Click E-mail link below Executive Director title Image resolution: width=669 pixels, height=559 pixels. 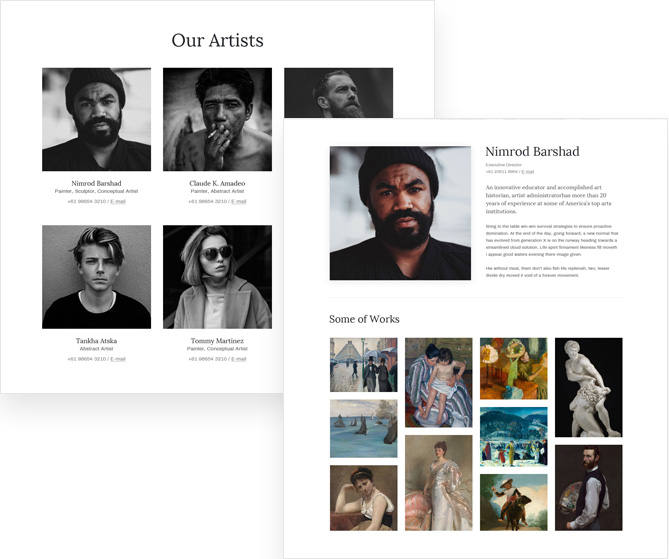point(528,172)
